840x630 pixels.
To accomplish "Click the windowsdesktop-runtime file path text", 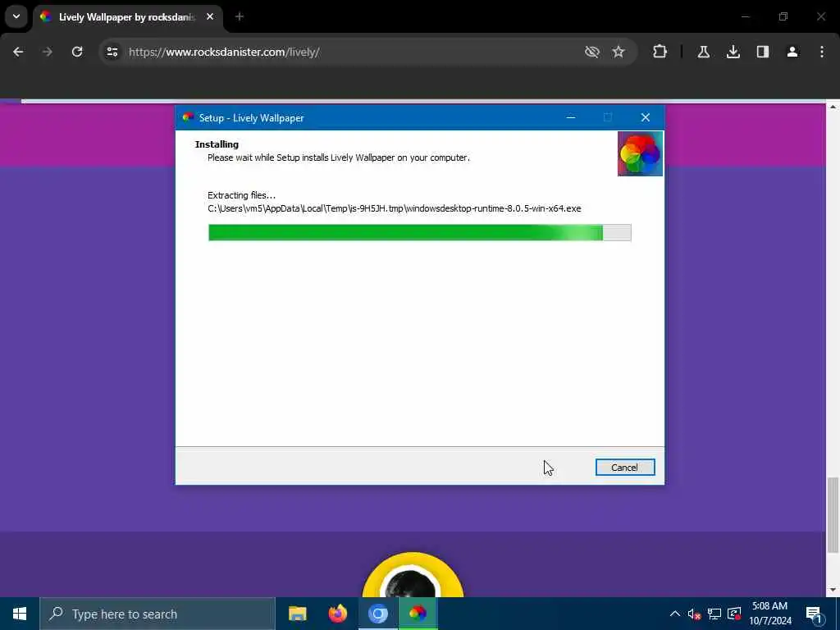I will point(395,208).
